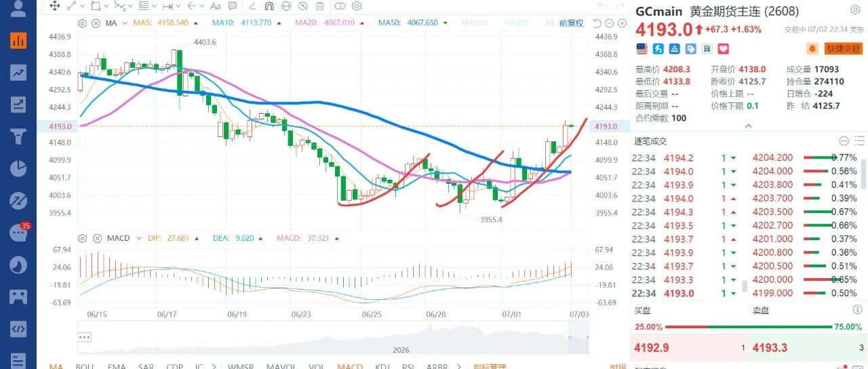This screenshot has width=868, height=369.
Task: Remove the MA indicator with X icon
Action: click(x=96, y=23)
